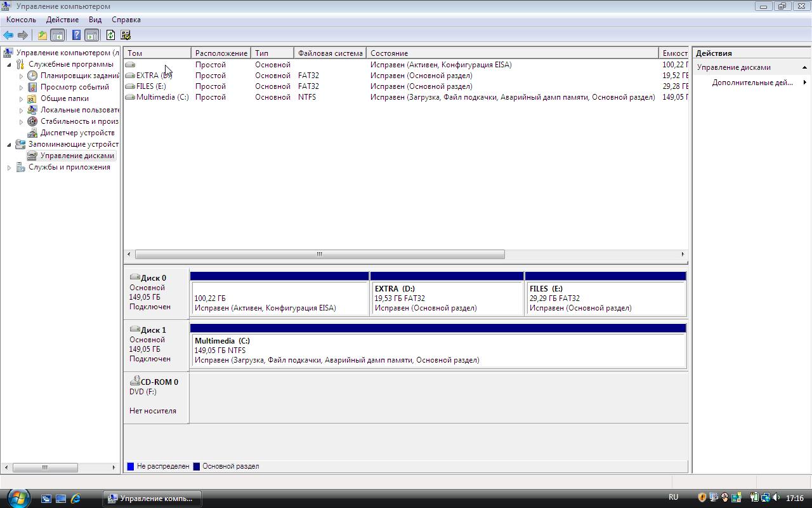Screen dimensions: 812x508
Task: Launch Internet Explorer from the quick launch bar
Action: [x=76, y=498]
